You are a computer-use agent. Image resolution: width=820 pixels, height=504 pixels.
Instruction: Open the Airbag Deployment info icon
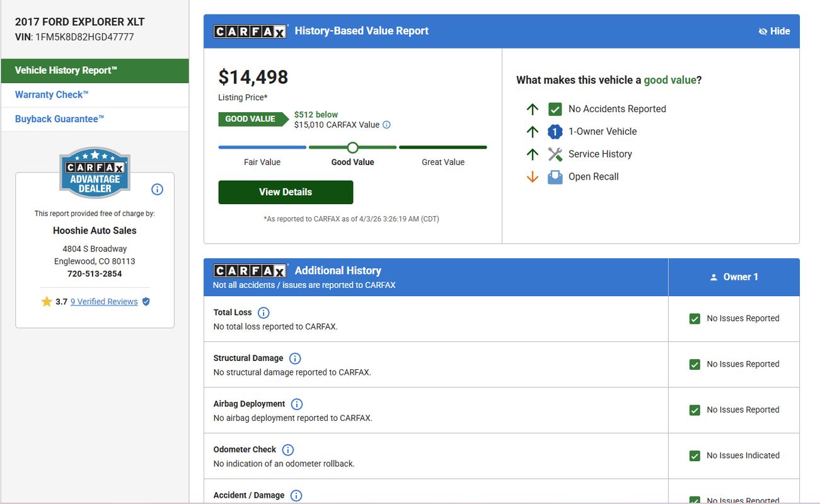[297, 404]
